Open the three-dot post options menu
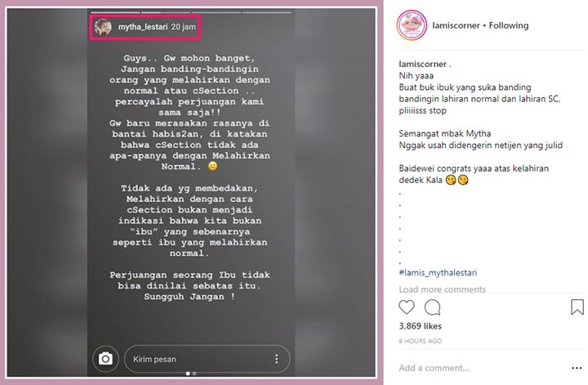This screenshot has width=588, height=385. pyautogui.click(x=577, y=368)
